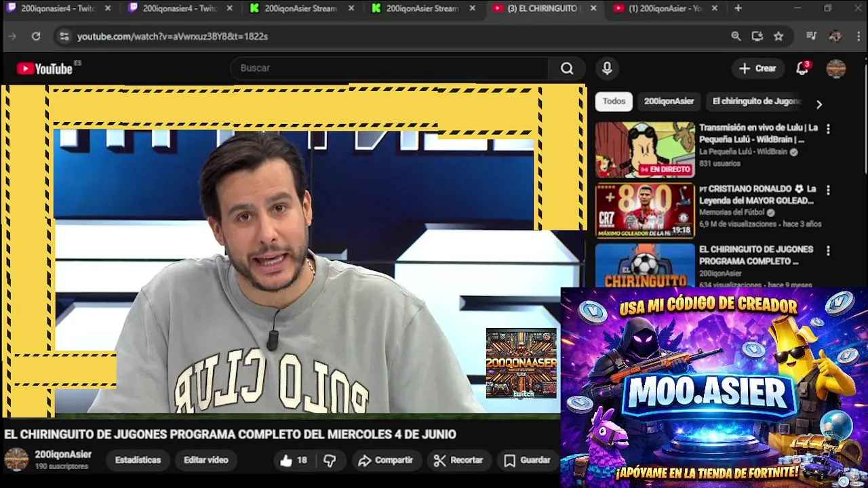Click the magnifier search button next to Buscar
The width and height of the screenshot is (868, 488).
pyautogui.click(x=567, y=68)
